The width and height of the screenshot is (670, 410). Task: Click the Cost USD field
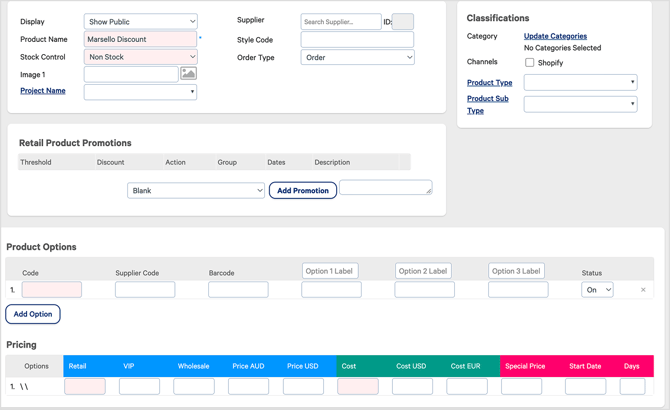(x=412, y=387)
